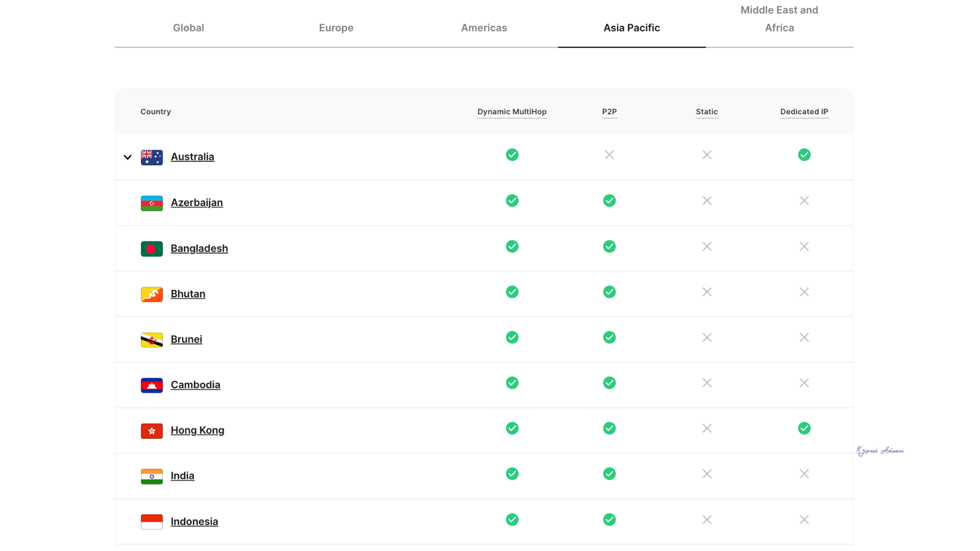
Task: Switch to the Europe tab
Action: [x=336, y=28]
